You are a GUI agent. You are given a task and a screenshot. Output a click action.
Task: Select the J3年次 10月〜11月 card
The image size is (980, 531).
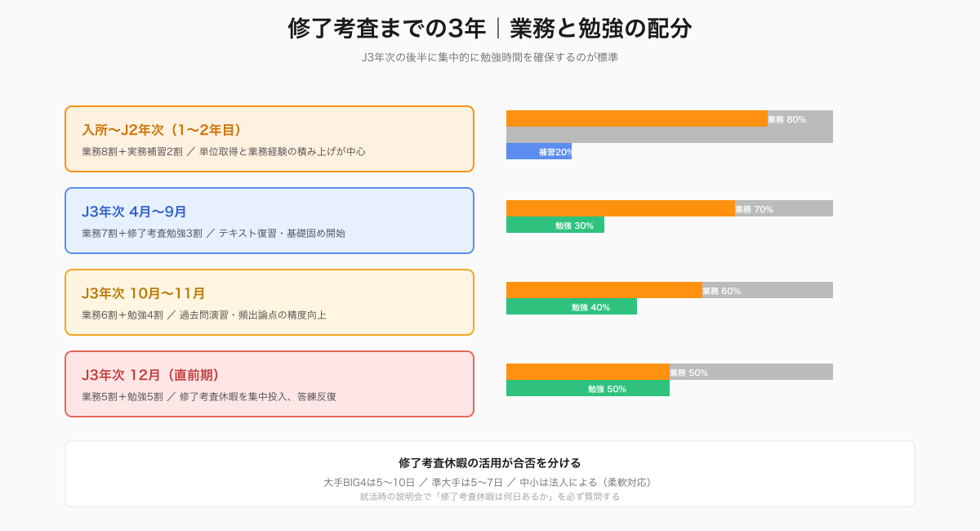coord(269,302)
